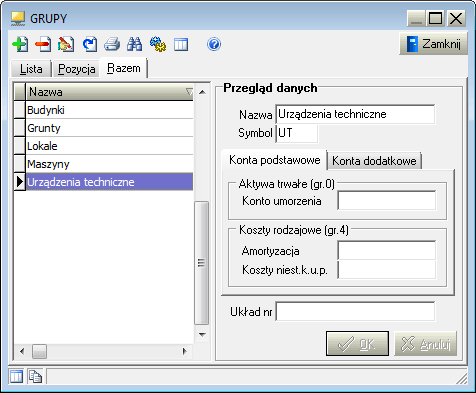Click the horizontal scrollbar right arrow
This screenshot has width=476, height=393.
pos(185,351)
